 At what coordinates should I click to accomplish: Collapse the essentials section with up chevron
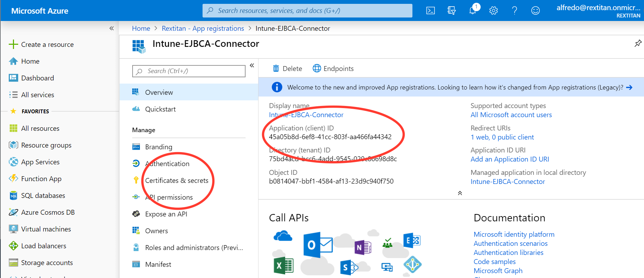(460, 193)
